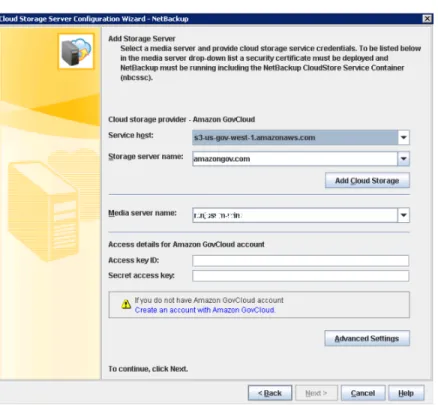
Task: Go Back to the previous wizard step
Action: point(270,393)
